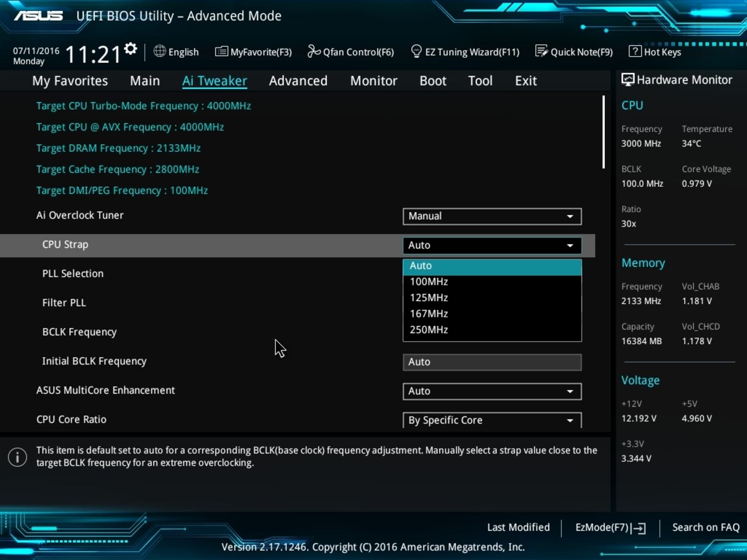Viewport: 747px width, 560px height.
Task: Click Core Voltage value 0.979 V
Action: coord(696,183)
